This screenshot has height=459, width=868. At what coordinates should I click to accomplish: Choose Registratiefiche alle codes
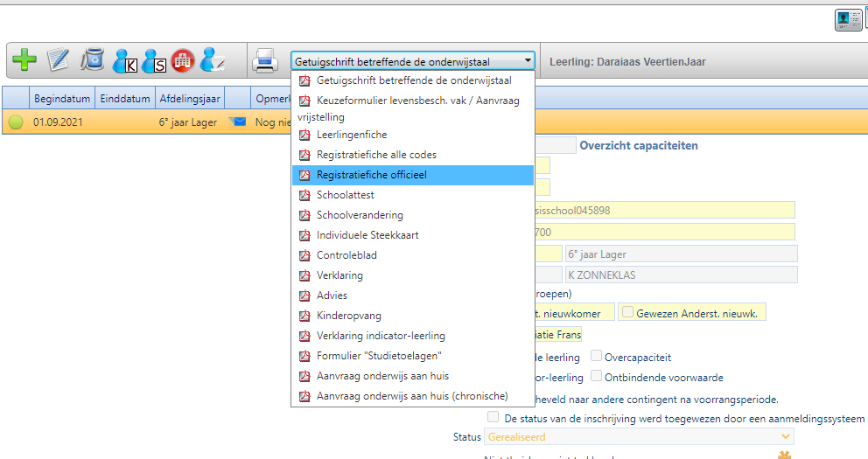point(413,155)
